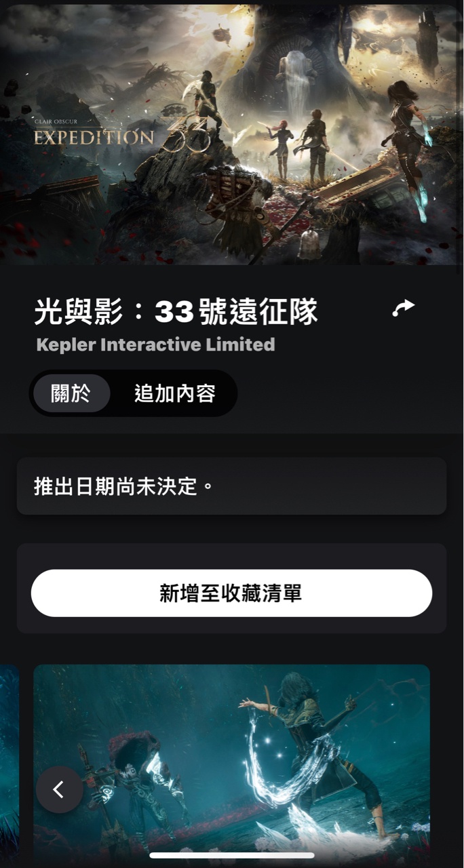This screenshot has height=868, width=464.
Task: Tap the red-haired character in the banner
Action: point(282,141)
